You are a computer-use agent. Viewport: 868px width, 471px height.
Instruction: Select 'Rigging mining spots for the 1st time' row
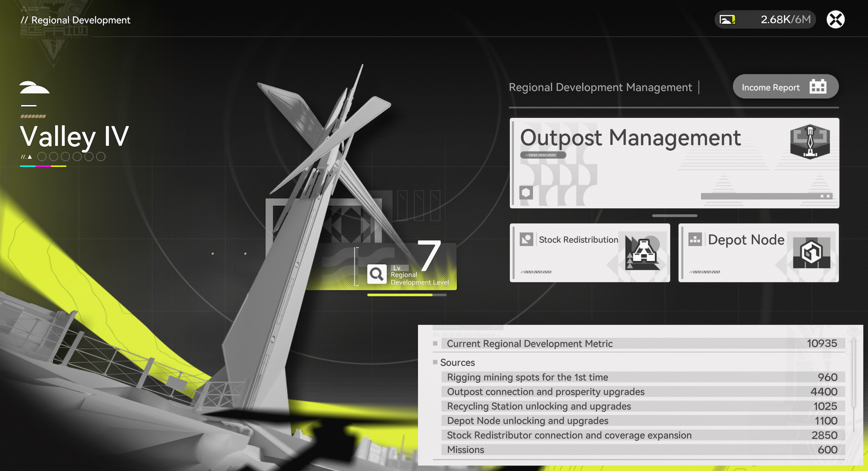point(643,377)
